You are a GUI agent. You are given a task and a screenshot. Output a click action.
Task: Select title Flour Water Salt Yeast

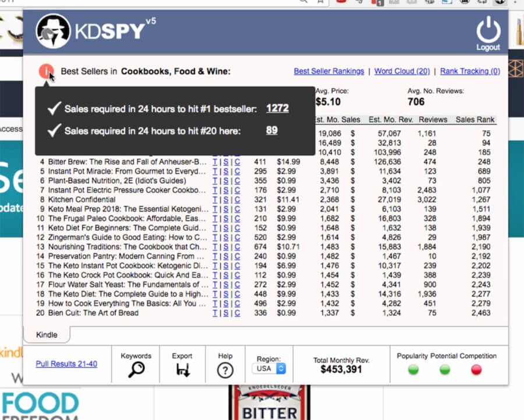click(128, 284)
